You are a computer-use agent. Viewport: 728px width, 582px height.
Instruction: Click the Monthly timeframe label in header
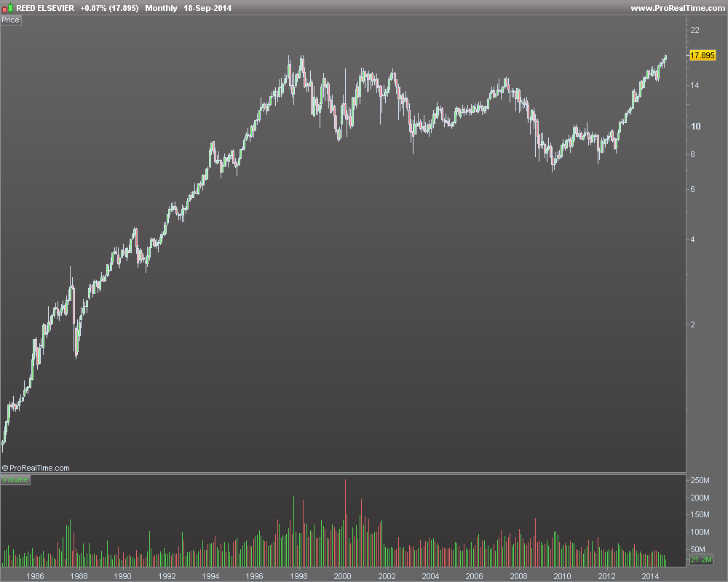tap(161, 8)
